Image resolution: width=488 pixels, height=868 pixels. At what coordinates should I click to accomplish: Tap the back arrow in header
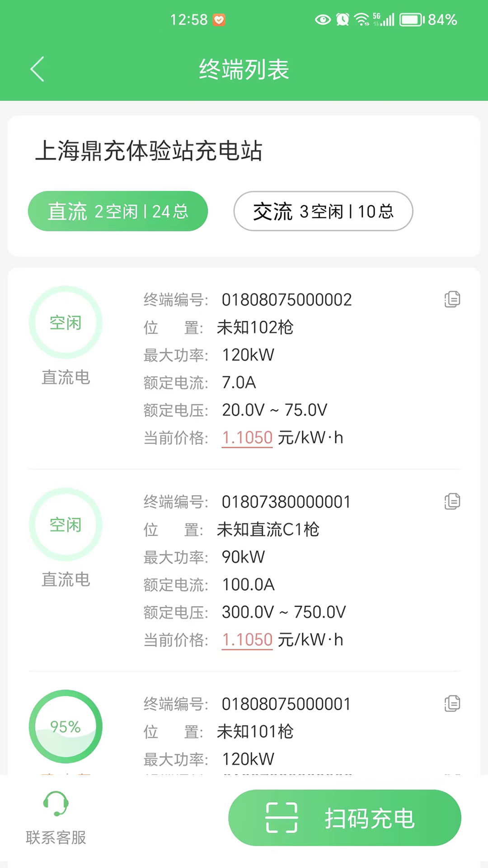pyautogui.click(x=38, y=69)
